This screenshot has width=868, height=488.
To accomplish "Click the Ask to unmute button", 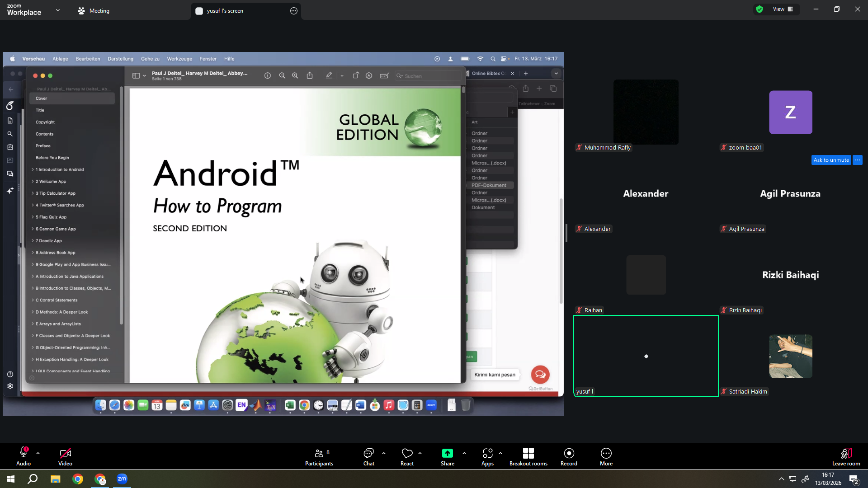I will 831,160.
